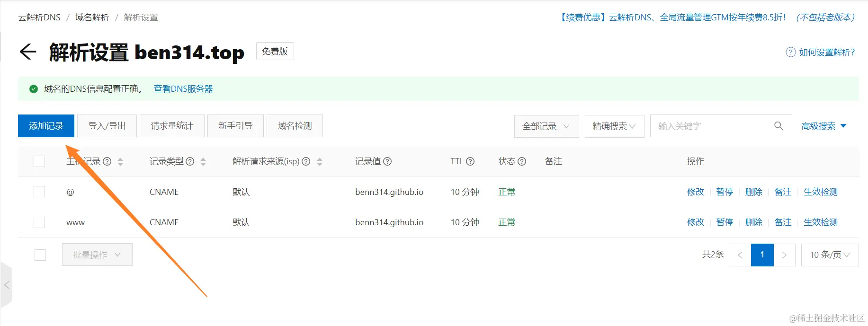Click benn314.github.io value in @ row
Screen dimensions: 868x326
(389, 192)
